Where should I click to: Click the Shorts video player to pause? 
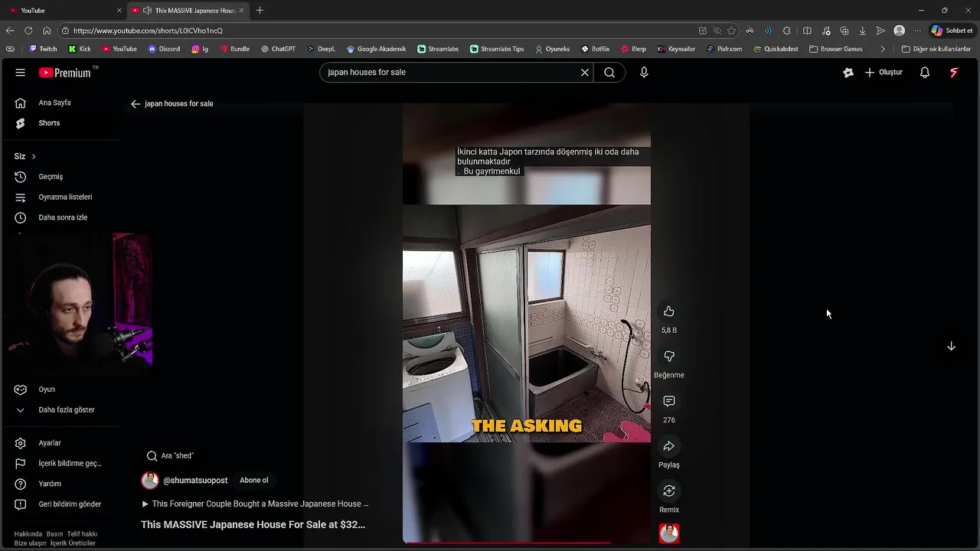[527, 323]
